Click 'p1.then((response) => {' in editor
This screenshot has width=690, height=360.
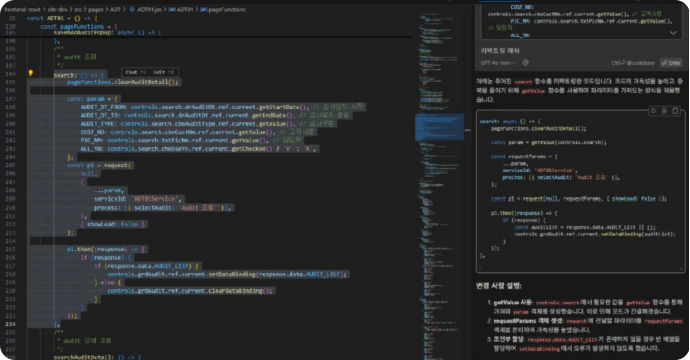tap(106, 249)
